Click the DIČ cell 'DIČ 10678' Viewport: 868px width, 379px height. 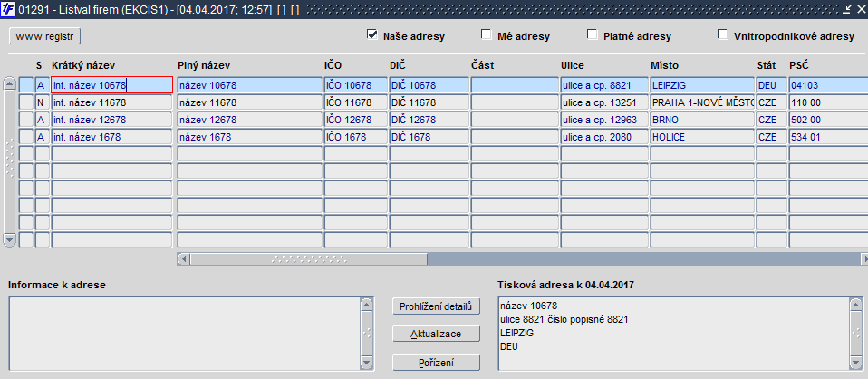coord(429,85)
